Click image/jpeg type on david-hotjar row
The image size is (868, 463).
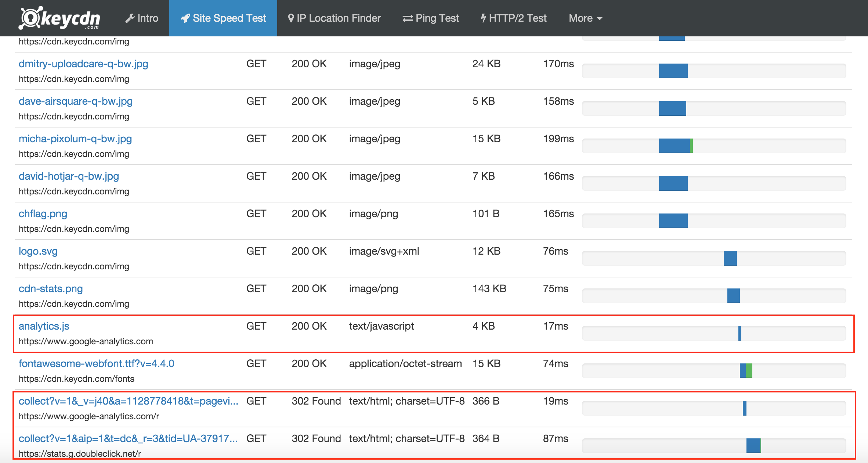[x=375, y=176]
